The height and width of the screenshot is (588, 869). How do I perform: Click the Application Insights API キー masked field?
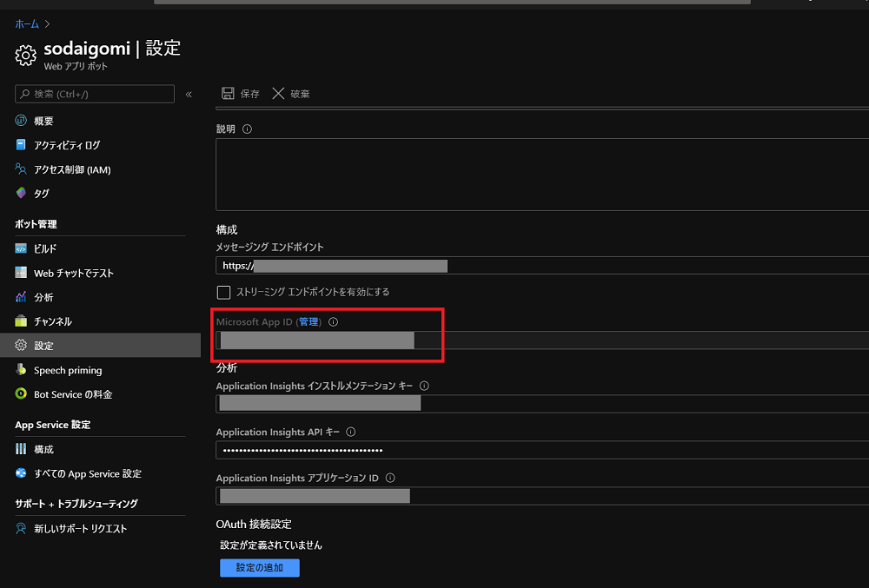[542, 450]
